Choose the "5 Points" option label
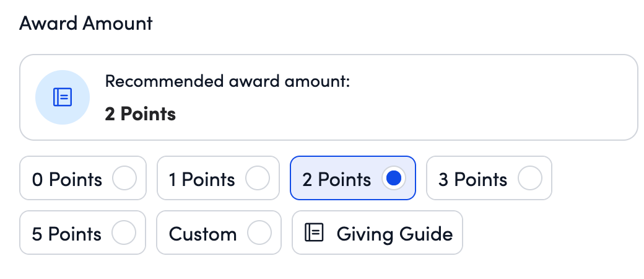This screenshot has width=644, height=279. 67,234
